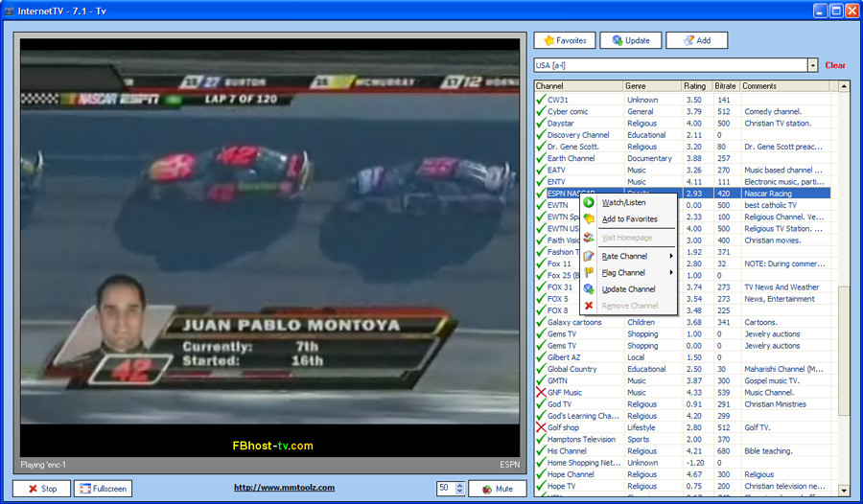Image resolution: width=863 pixels, height=504 pixels.
Task: Open the www.mmtoolz.com link
Action: click(284, 488)
